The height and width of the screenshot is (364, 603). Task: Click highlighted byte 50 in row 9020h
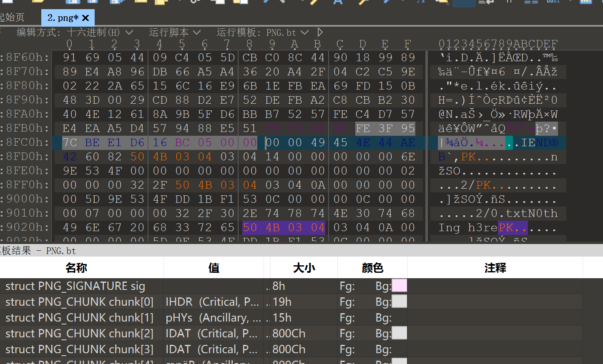[250, 227]
